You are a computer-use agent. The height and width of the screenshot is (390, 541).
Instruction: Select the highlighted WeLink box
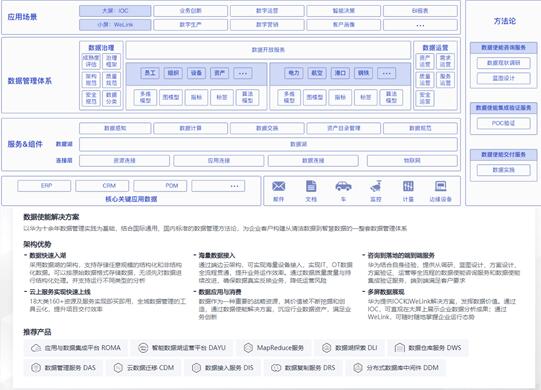[x=115, y=25]
